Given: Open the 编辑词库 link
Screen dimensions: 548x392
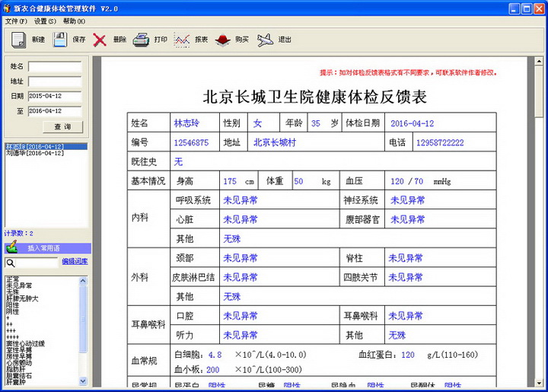Looking at the screenshot, I should (75, 262).
